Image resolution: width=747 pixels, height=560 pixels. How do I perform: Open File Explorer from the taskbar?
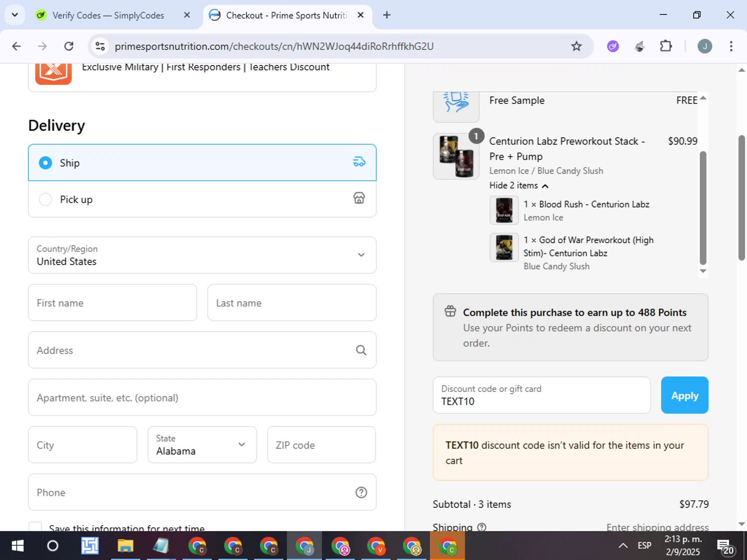pos(125,546)
